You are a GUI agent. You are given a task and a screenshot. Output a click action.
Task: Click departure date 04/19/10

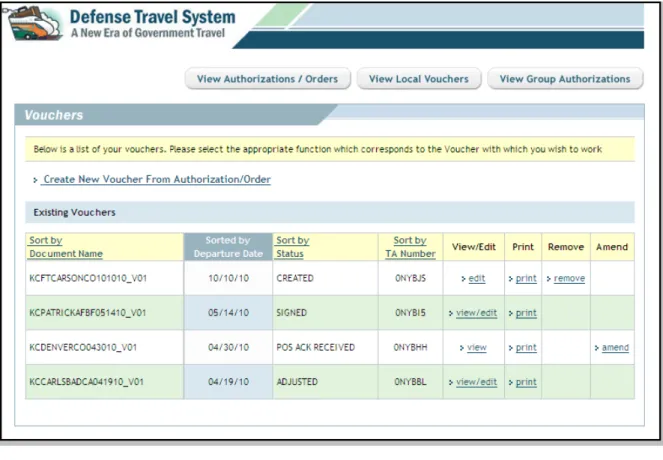[x=228, y=382]
